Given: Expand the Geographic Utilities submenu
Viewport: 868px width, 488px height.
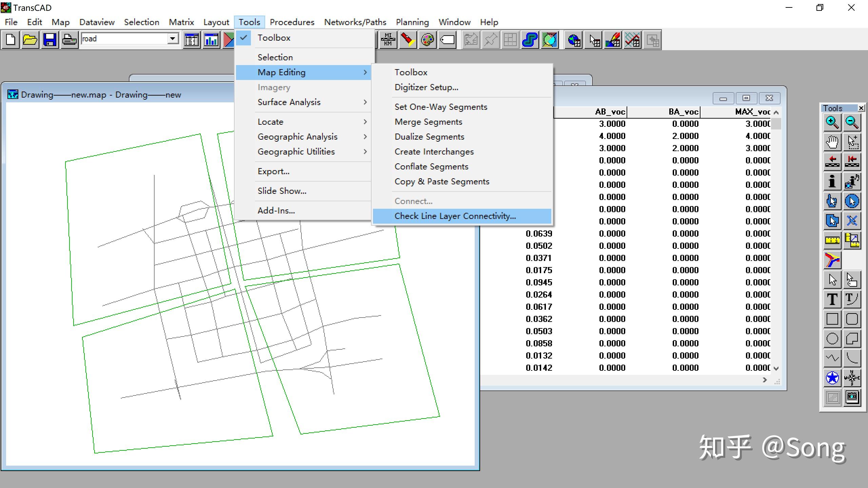Looking at the screenshot, I should [x=296, y=151].
